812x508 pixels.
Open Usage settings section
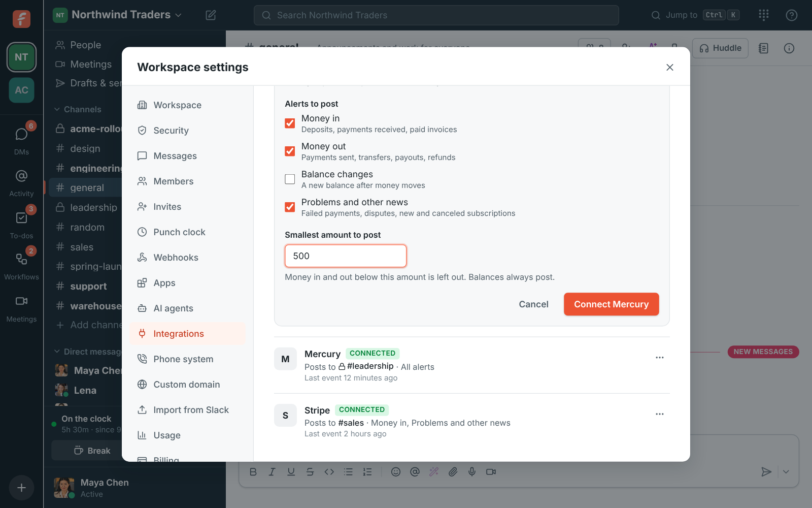point(187,435)
